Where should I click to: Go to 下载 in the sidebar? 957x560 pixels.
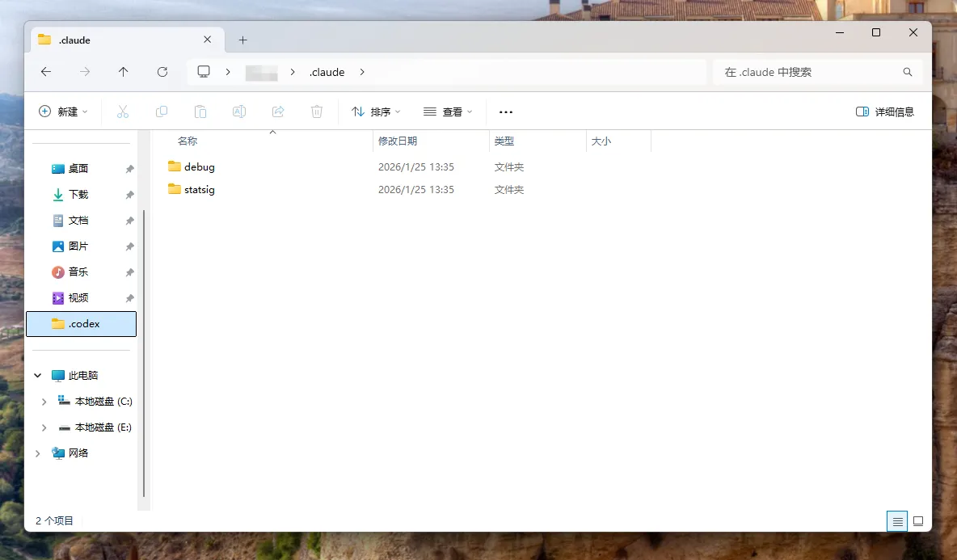pos(78,195)
